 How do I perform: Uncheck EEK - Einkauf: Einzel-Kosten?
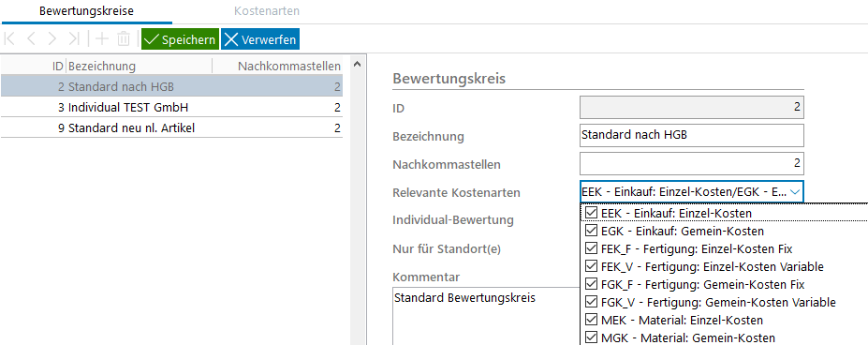[591, 213]
